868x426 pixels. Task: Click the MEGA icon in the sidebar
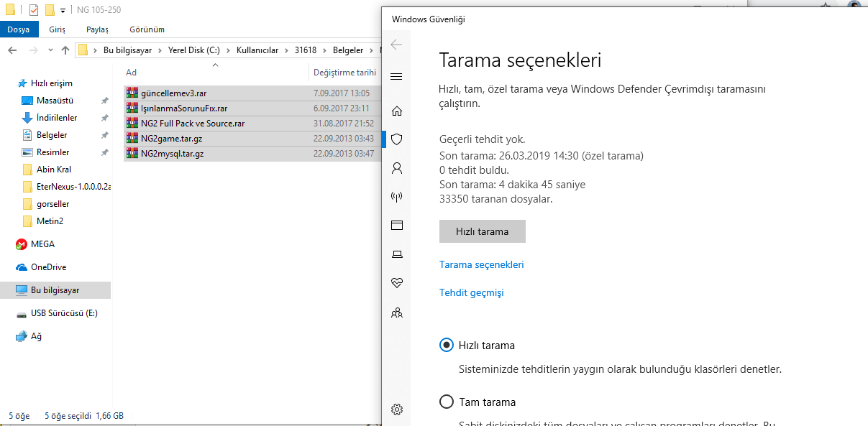(22, 244)
